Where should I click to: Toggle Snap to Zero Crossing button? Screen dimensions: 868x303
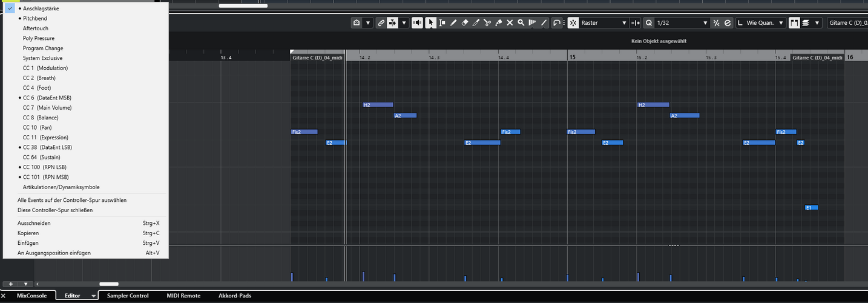pyautogui.click(x=636, y=22)
